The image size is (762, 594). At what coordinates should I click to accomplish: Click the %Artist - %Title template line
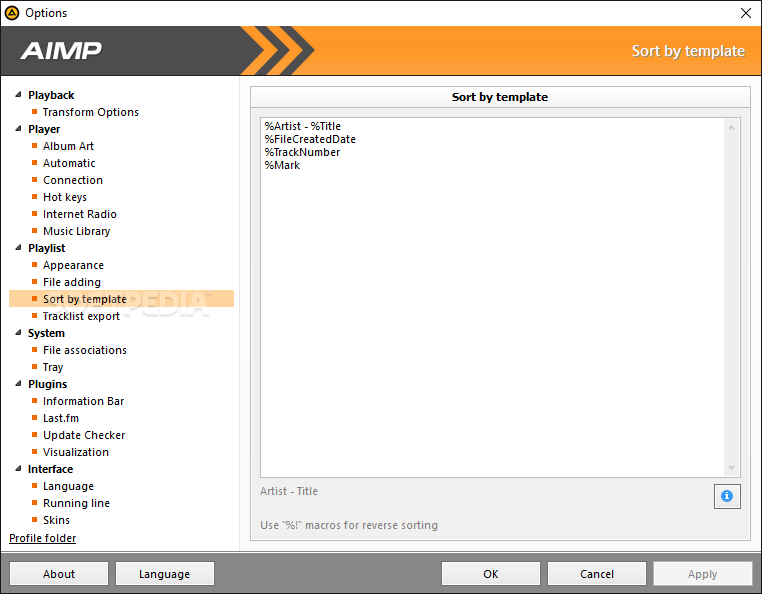pyautogui.click(x=303, y=126)
